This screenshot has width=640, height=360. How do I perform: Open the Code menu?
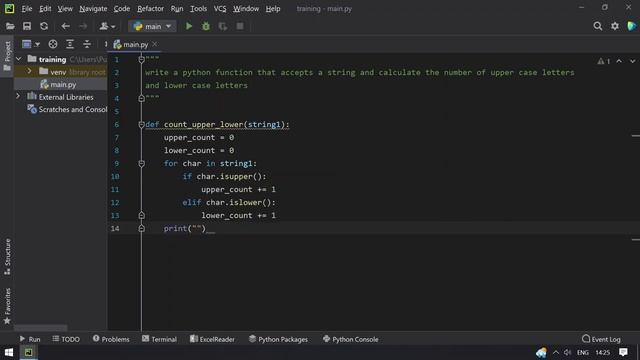pyautogui.click(x=122, y=9)
